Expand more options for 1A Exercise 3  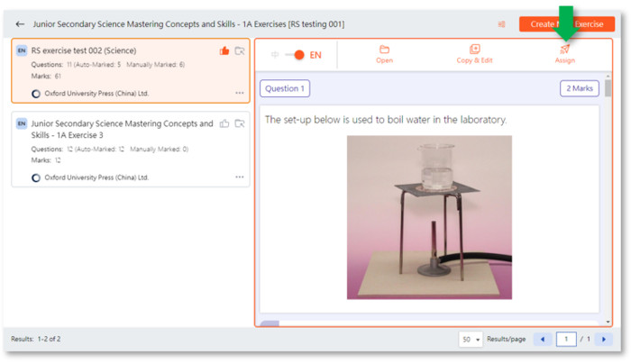tap(240, 177)
